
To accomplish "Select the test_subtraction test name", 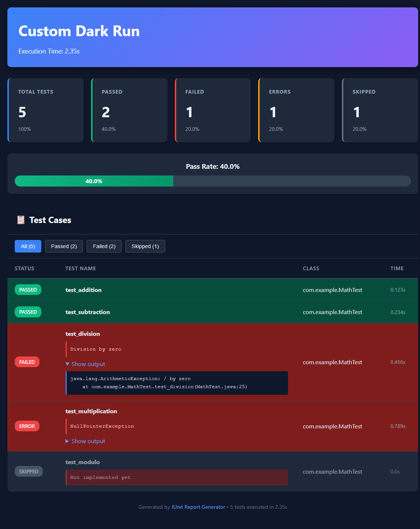I will [x=88, y=312].
